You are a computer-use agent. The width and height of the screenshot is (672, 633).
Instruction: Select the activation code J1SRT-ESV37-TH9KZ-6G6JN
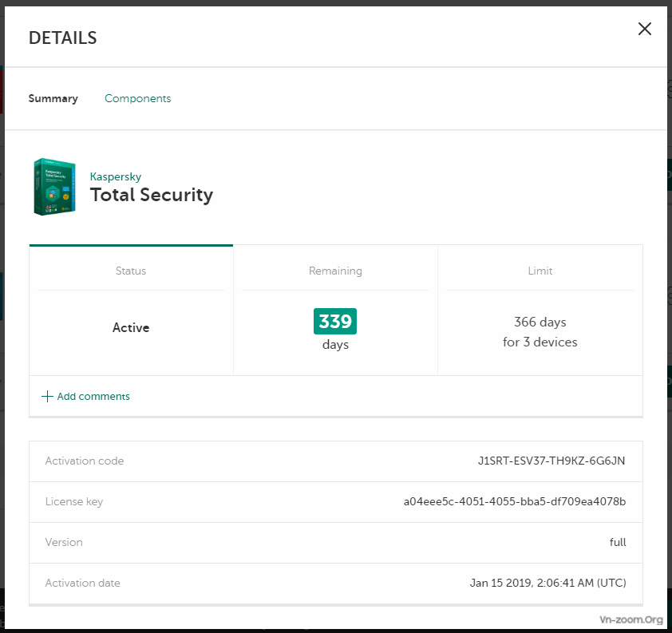pos(551,461)
